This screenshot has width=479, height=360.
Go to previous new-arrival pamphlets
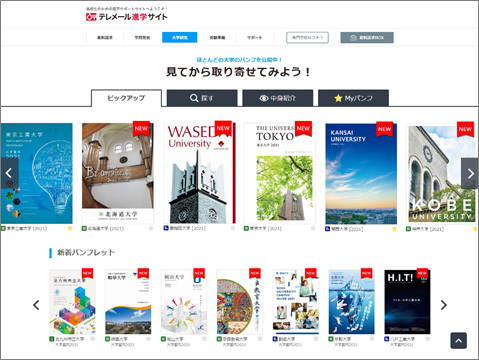36,305
